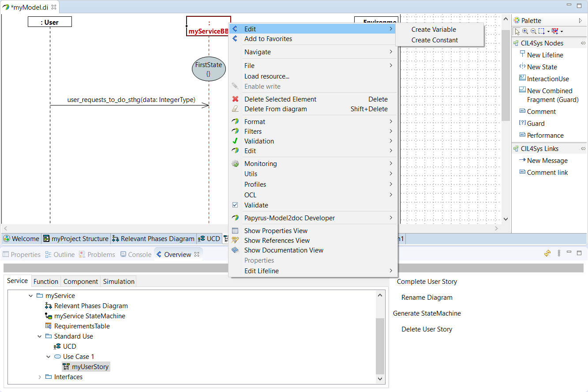Open the Console view tab
Viewport: 588px width, 392px height.
[x=136, y=255]
